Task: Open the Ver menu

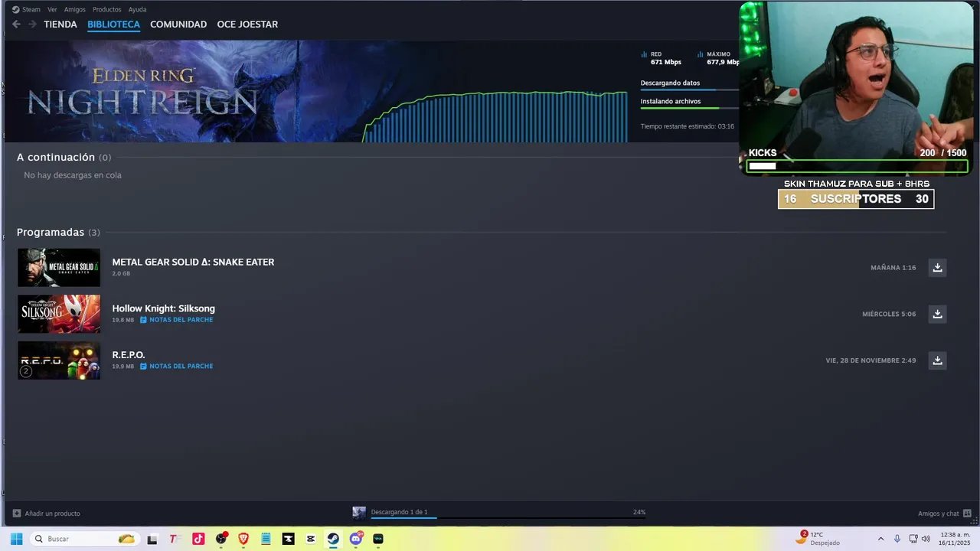Action: coord(52,9)
